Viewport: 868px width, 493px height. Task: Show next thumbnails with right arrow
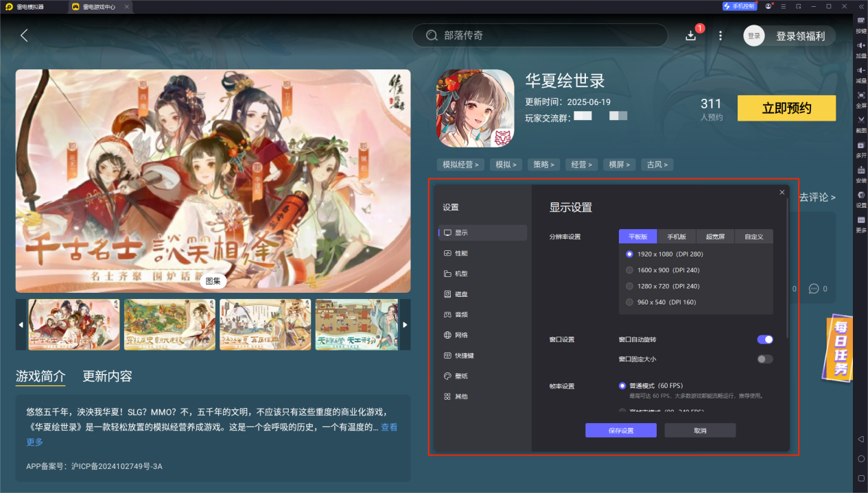tap(406, 324)
